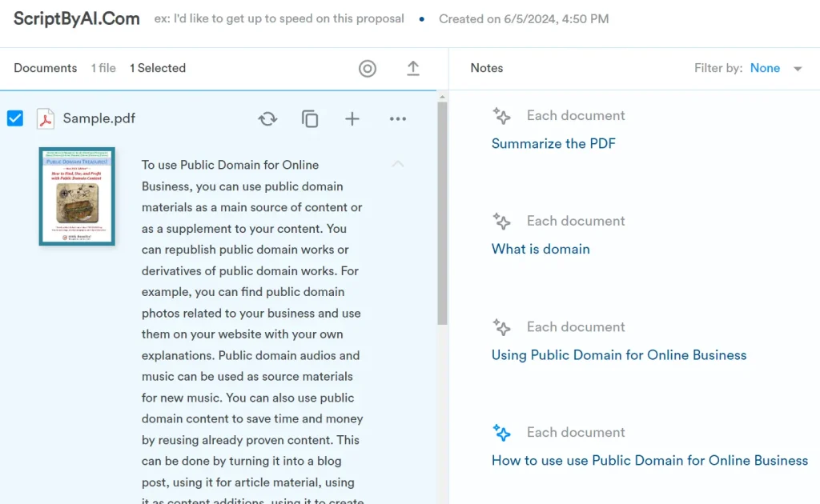Click the blue sparkle icon on the last note
The image size is (820, 504).
[x=501, y=432]
